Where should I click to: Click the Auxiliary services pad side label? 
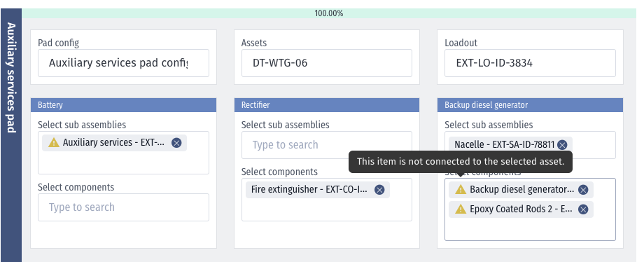(x=11, y=78)
